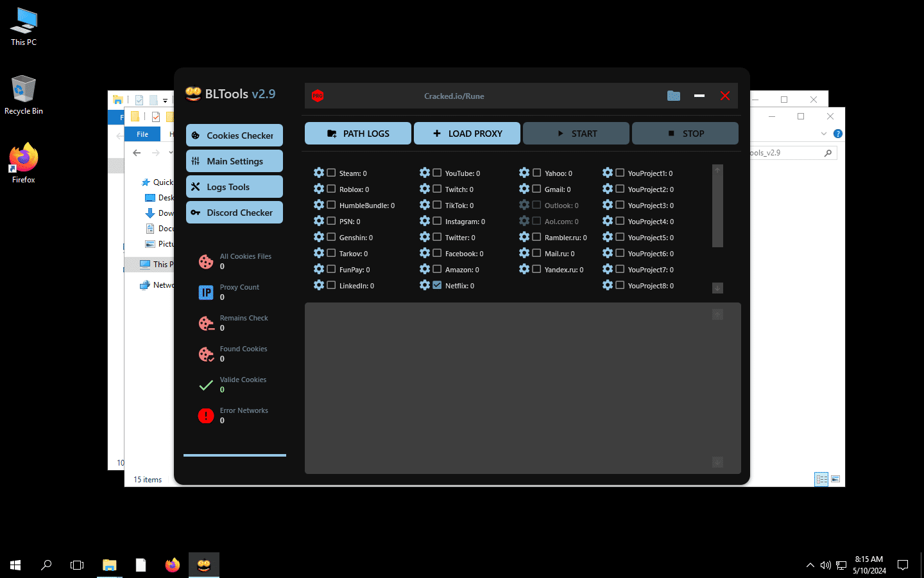Enable the YouTube checkbox
924x578 pixels.
tap(437, 173)
